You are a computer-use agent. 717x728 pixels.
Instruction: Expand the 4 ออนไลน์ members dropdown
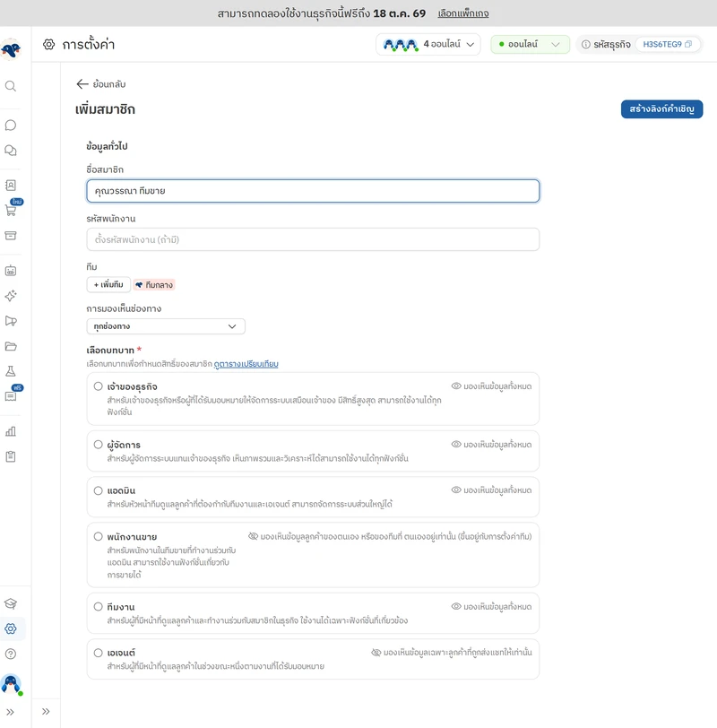pos(428,44)
